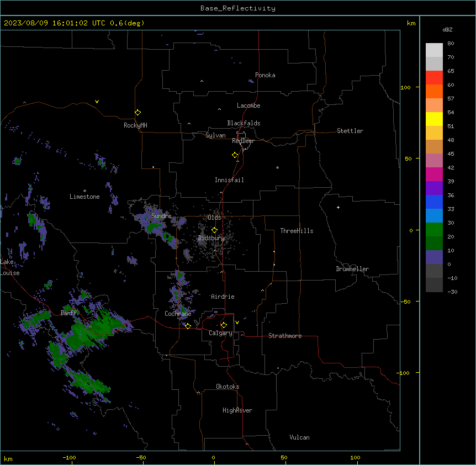
Task: Click the RockyMH label
Action: 135,125
